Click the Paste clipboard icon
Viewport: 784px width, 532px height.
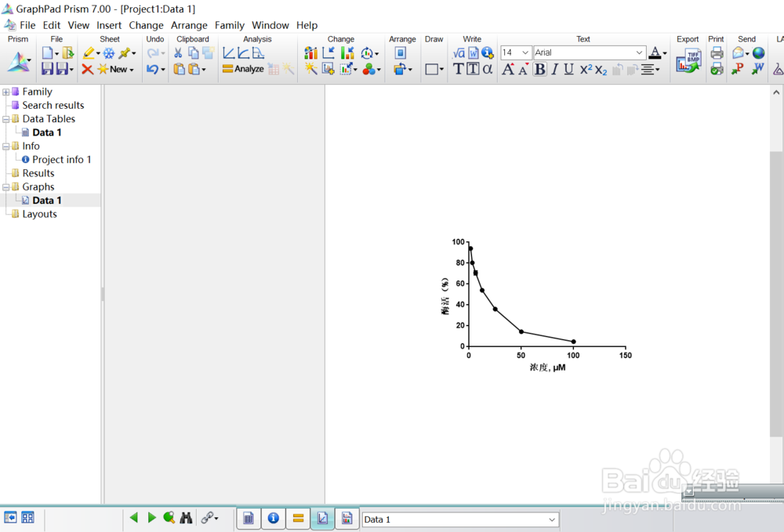click(179, 69)
